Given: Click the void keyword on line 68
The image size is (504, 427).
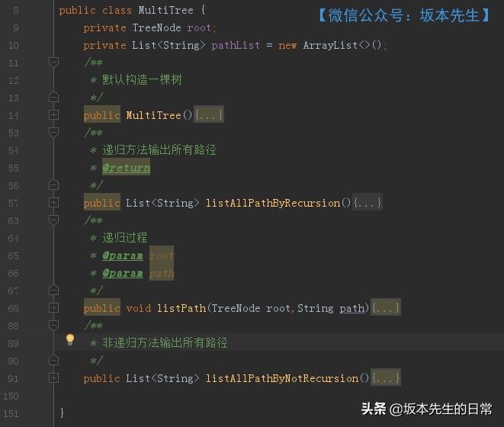Looking at the screenshot, I should point(139,308).
